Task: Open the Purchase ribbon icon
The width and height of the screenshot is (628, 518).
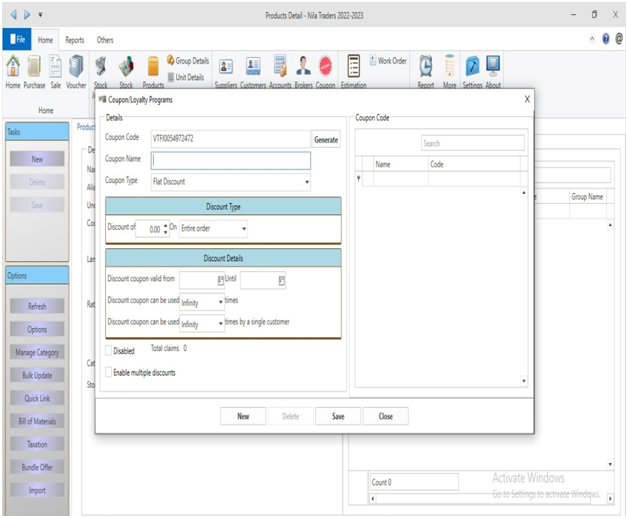Action: (x=34, y=71)
